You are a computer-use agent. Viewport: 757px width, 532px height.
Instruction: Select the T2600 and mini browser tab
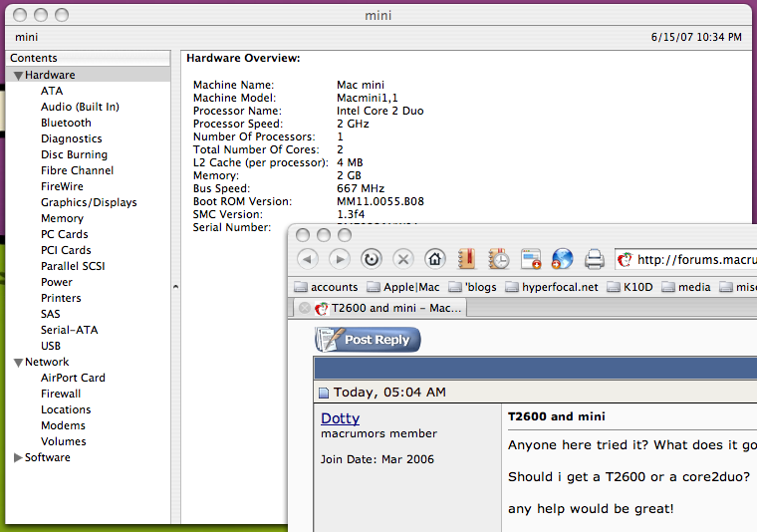[x=379, y=308]
